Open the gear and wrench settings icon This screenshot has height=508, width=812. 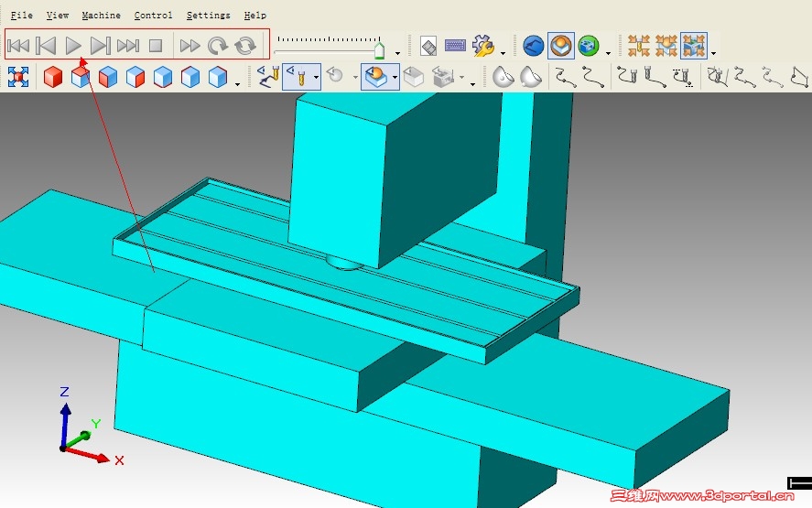pos(483,46)
